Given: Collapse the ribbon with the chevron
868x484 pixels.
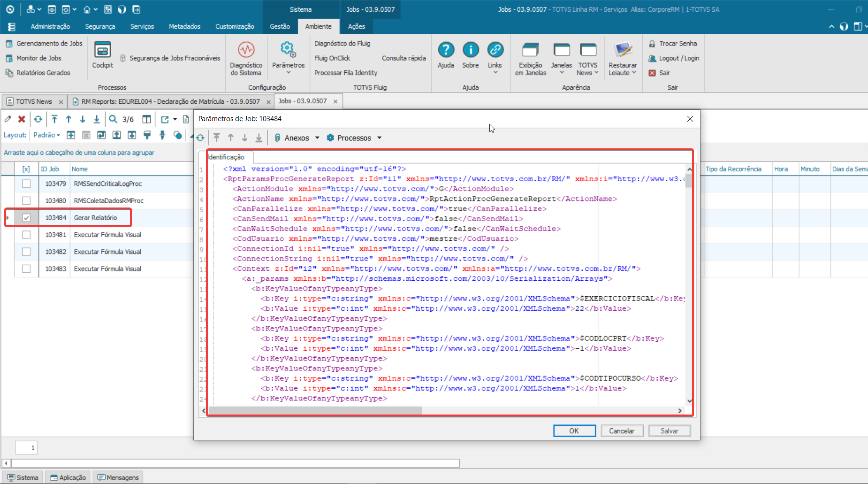Looking at the screenshot, I should coord(831,27).
